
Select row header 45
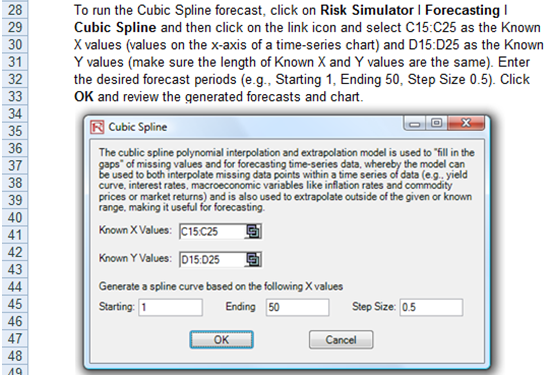pyautogui.click(x=15, y=304)
